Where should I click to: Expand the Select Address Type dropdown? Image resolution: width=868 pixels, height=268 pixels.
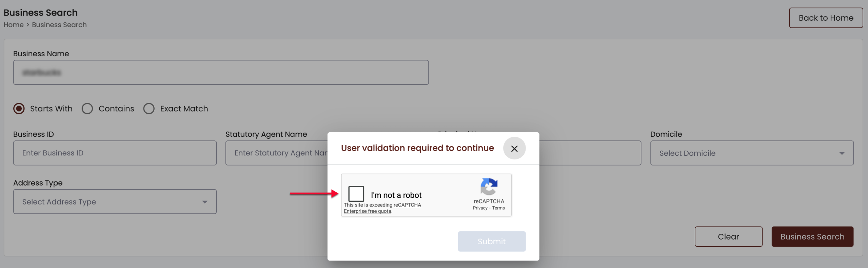[115, 202]
